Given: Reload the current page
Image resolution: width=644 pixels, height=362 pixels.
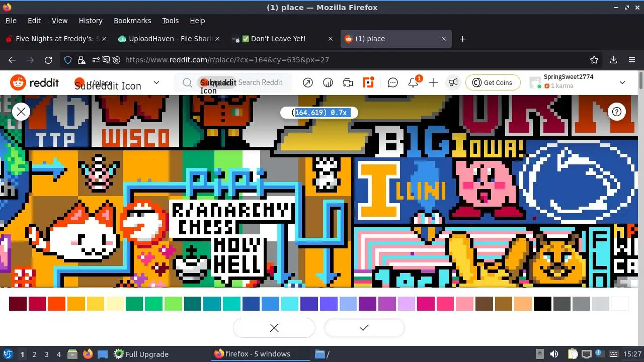Looking at the screenshot, I should tap(48, 60).
